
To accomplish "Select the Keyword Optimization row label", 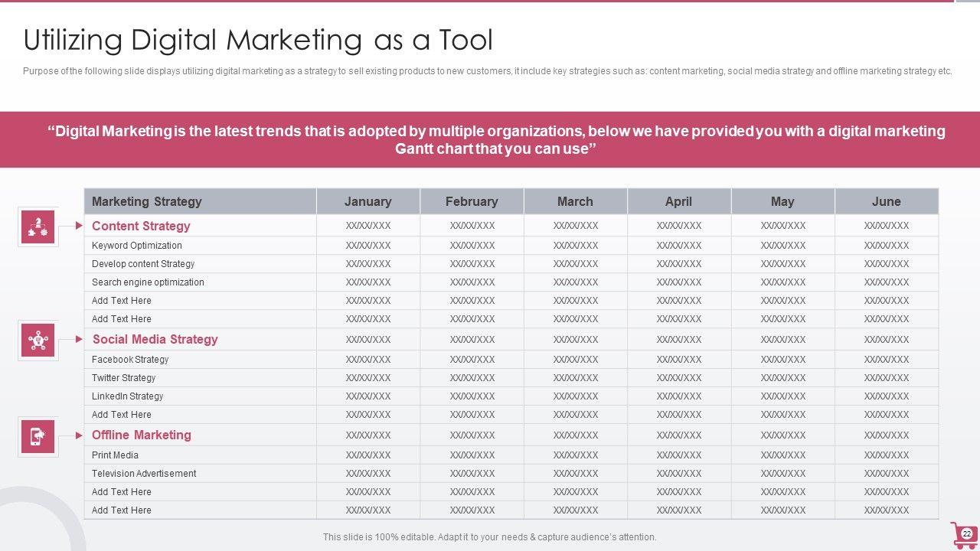I will point(137,246).
